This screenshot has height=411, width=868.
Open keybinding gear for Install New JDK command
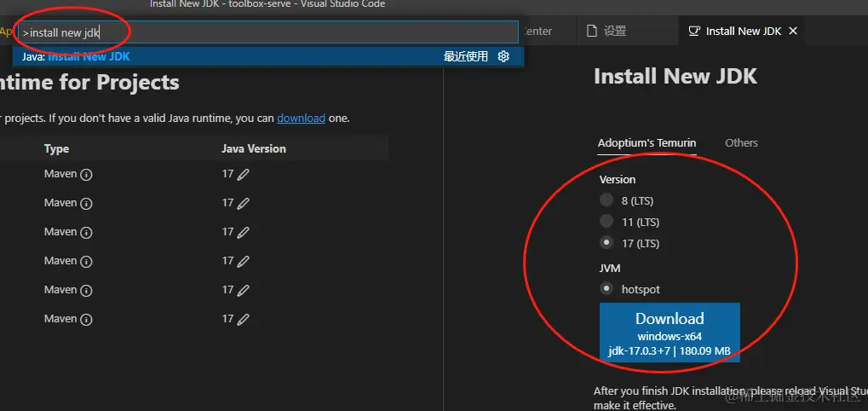coord(503,56)
